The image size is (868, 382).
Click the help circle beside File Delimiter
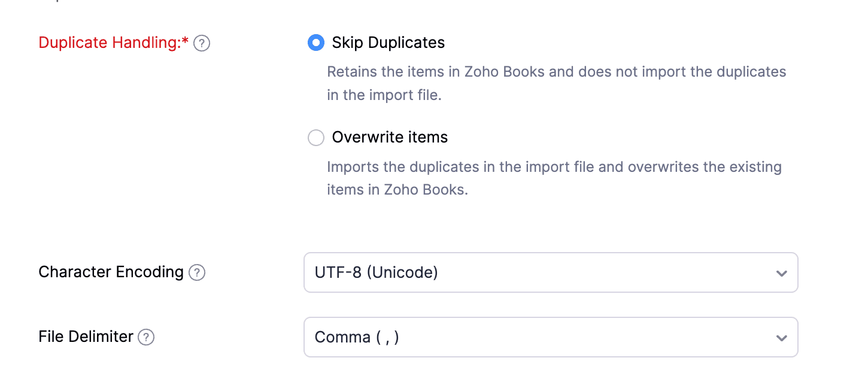tap(145, 337)
